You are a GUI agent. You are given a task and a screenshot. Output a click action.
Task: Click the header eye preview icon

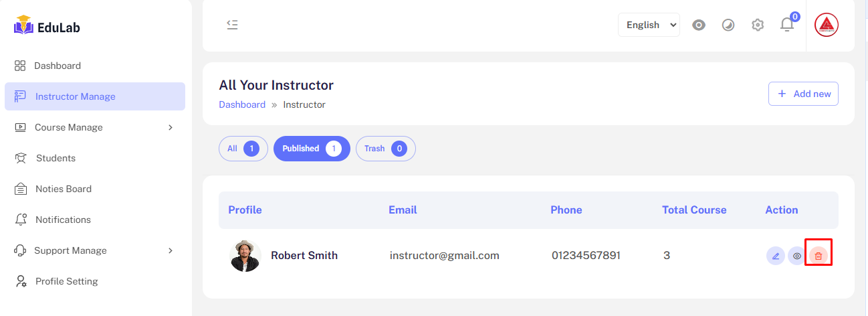pos(699,25)
